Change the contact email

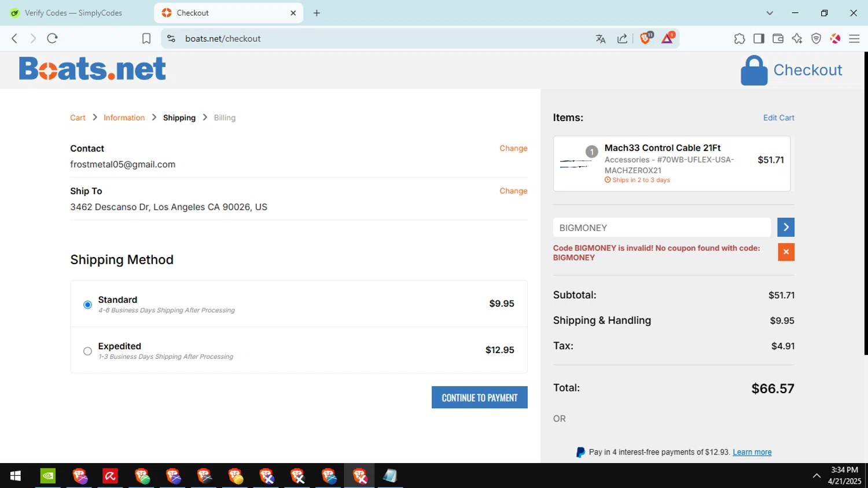point(513,148)
